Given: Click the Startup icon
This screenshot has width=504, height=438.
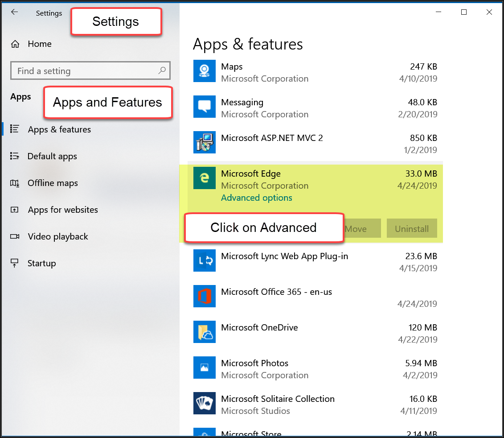Looking at the screenshot, I should pos(14,263).
